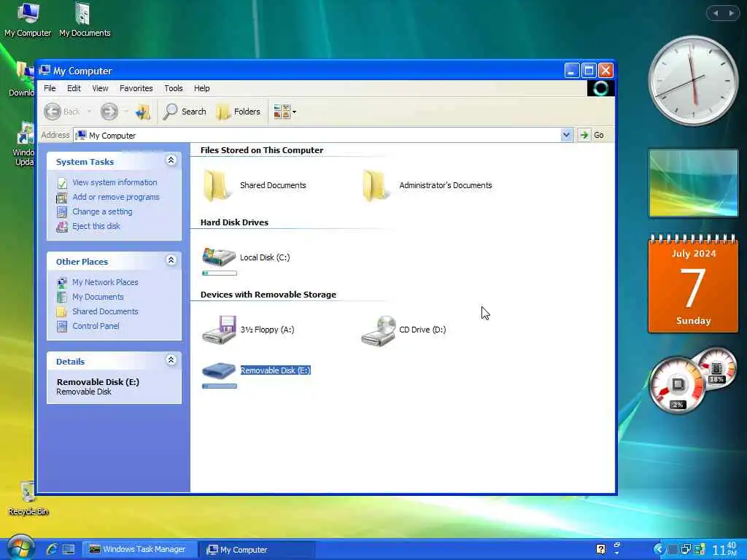This screenshot has height=560, width=747.
Task: Open the Help menu
Action: 201,88
